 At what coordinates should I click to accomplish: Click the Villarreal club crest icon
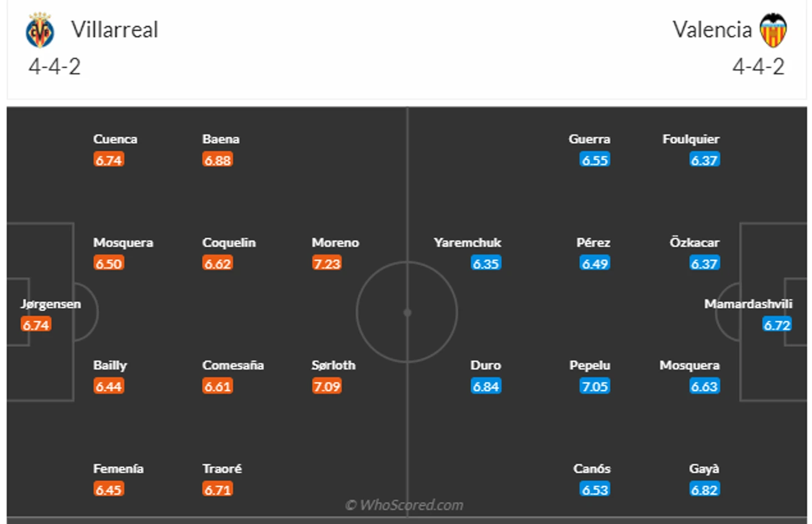(x=39, y=31)
